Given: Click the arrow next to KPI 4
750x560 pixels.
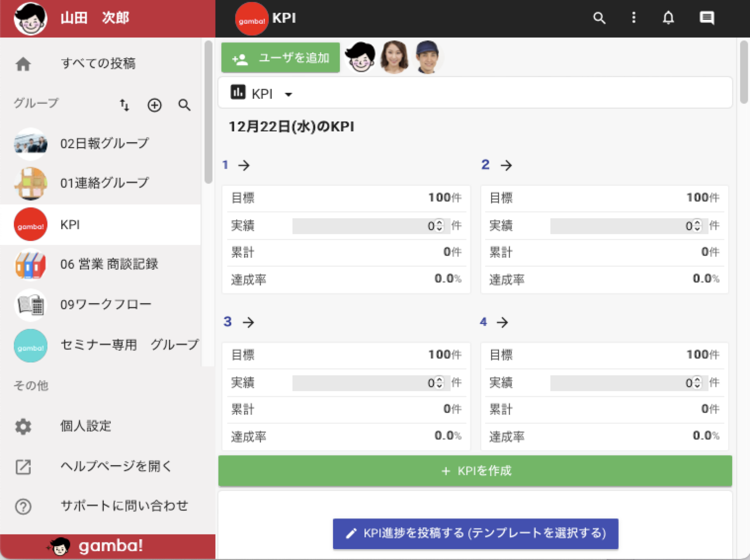Looking at the screenshot, I should pos(502,322).
